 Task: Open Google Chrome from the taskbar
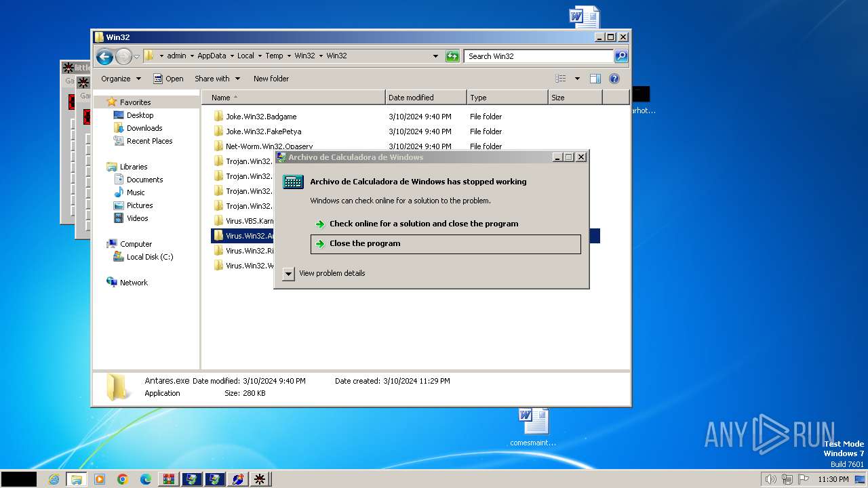pyautogui.click(x=123, y=479)
